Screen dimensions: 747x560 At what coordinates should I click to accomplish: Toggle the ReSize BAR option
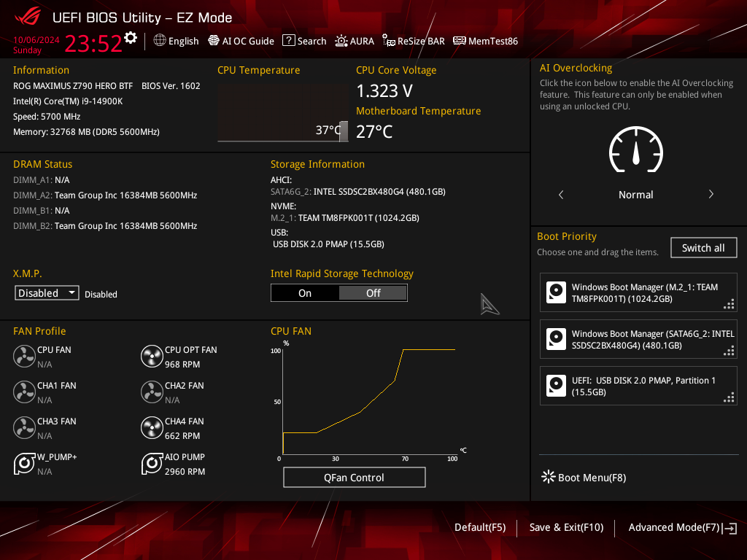click(x=414, y=41)
